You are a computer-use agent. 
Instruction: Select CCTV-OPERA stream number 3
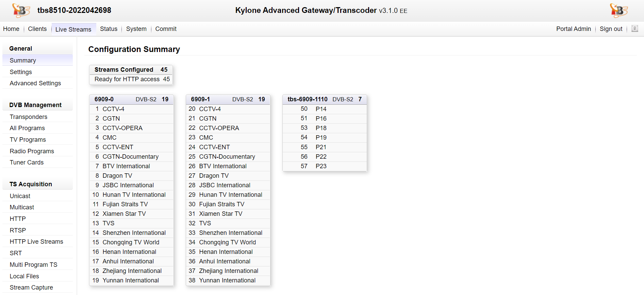click(122, 128)
